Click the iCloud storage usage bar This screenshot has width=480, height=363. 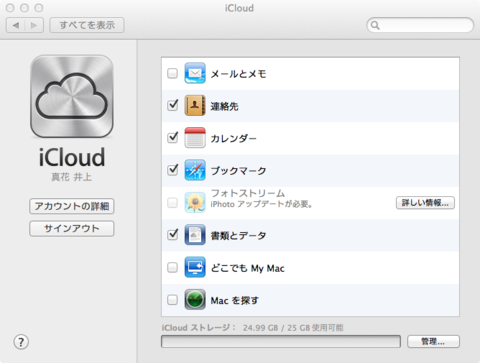(x=281, y=342)
